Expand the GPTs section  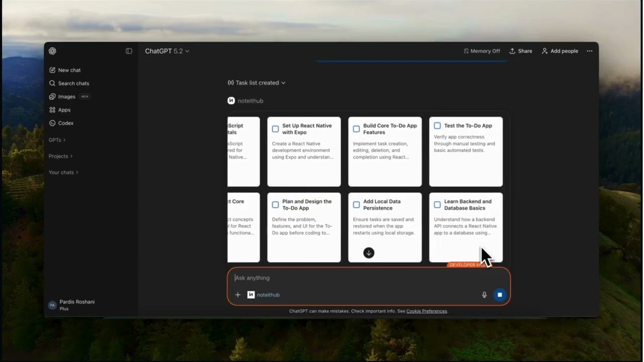click(57, 140)
